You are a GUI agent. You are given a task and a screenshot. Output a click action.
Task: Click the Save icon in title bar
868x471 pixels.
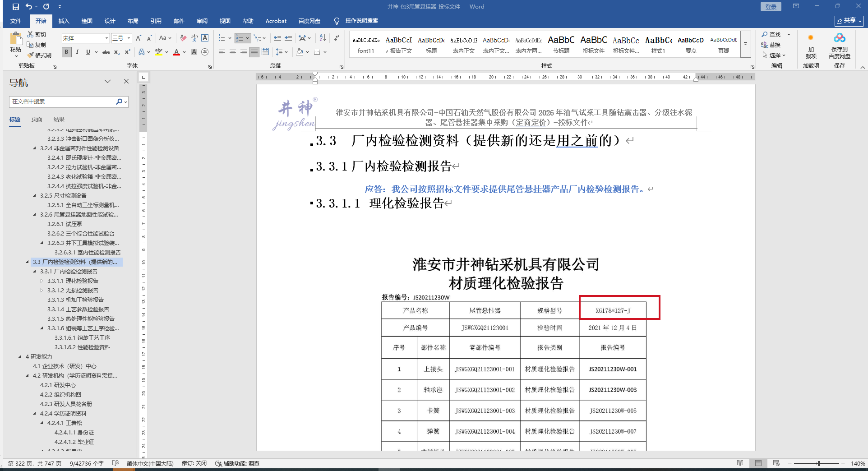pyautogui.click(x=16, y=7)
